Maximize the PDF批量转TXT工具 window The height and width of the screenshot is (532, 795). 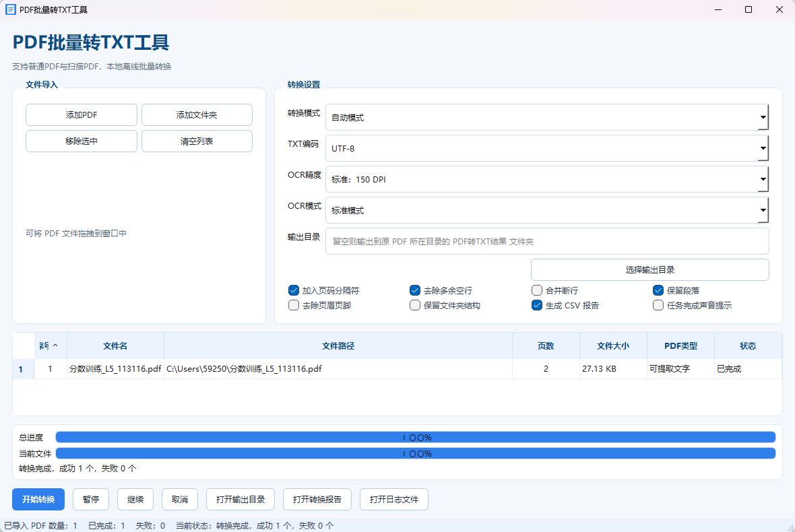pos(749,9)
